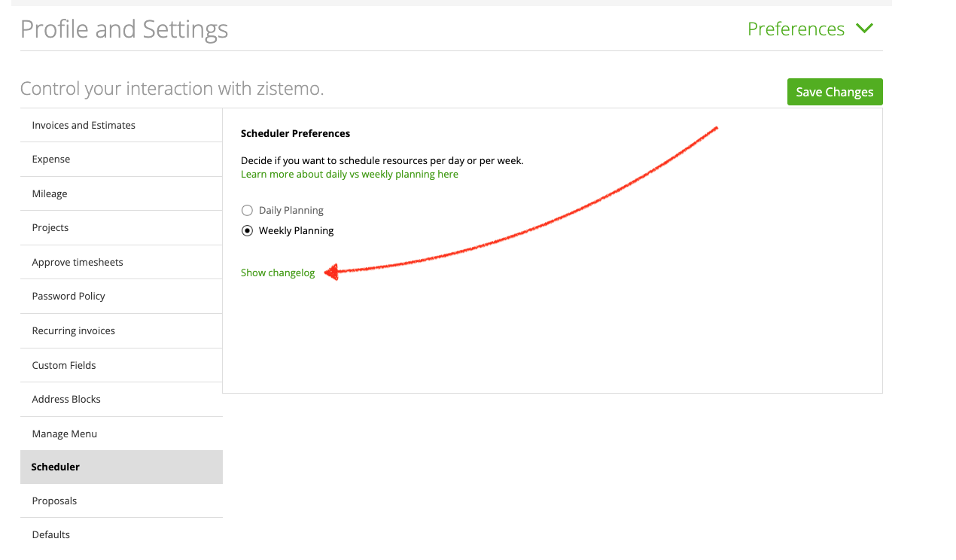
Task: Select Address Blocks settings
Action: coord(66,399)
